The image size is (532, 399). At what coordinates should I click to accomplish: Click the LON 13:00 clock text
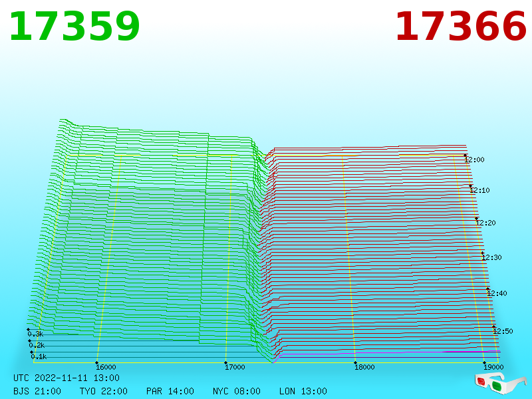303,391
